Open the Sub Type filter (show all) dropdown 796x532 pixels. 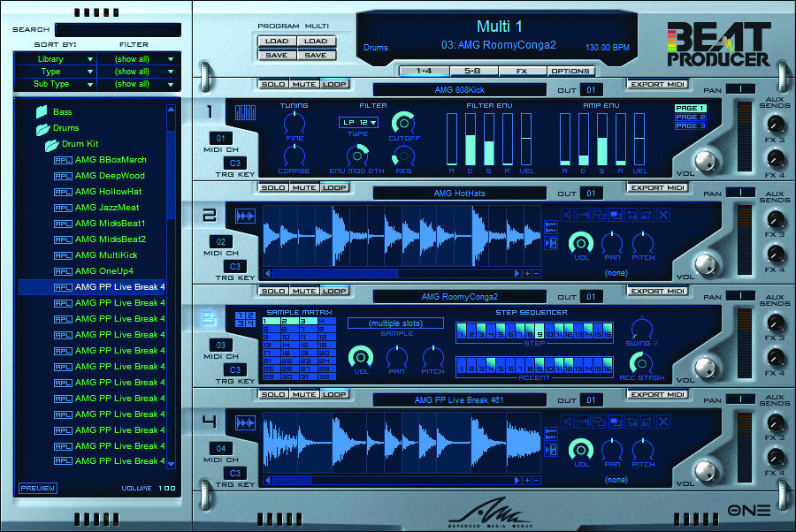click(138, 84)
